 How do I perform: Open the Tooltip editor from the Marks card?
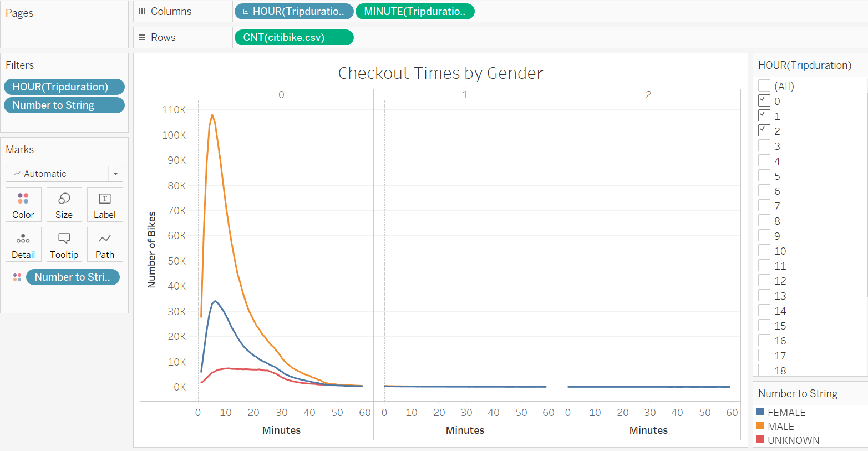64,244
